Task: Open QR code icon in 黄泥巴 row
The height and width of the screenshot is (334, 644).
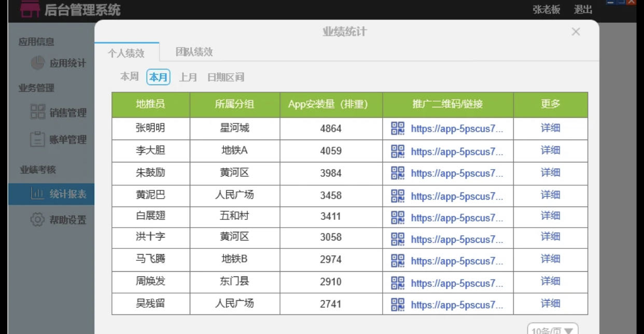Action: [398, 196]
